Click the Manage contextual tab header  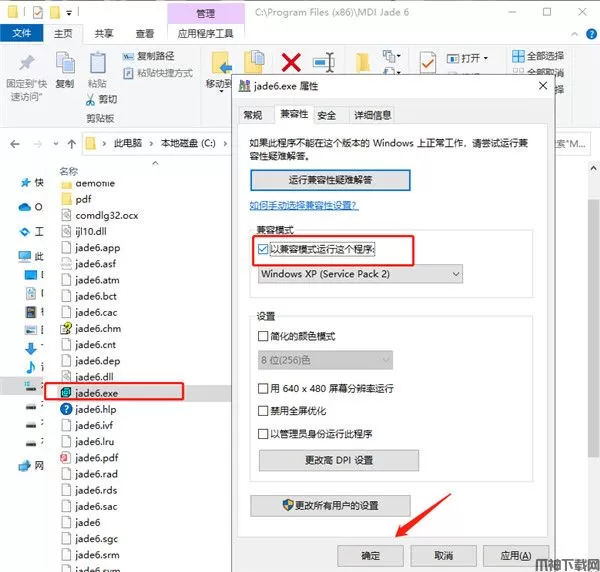pos(206,14)
